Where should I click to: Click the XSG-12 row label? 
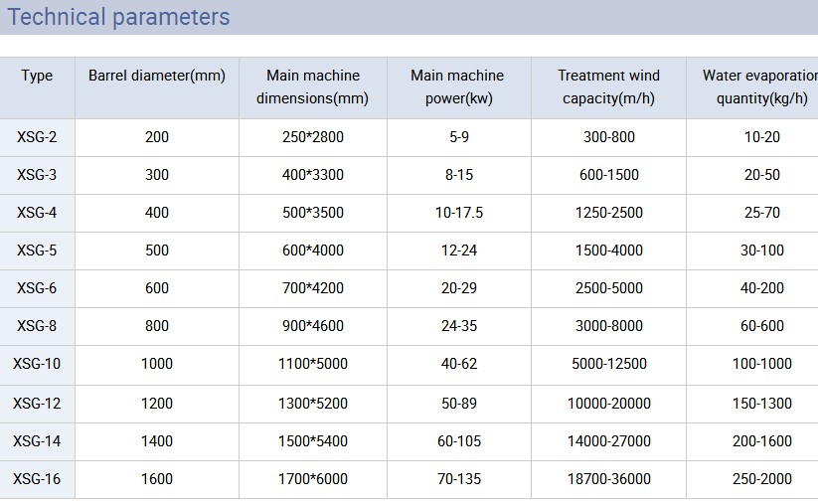click(x=37, y=404)
